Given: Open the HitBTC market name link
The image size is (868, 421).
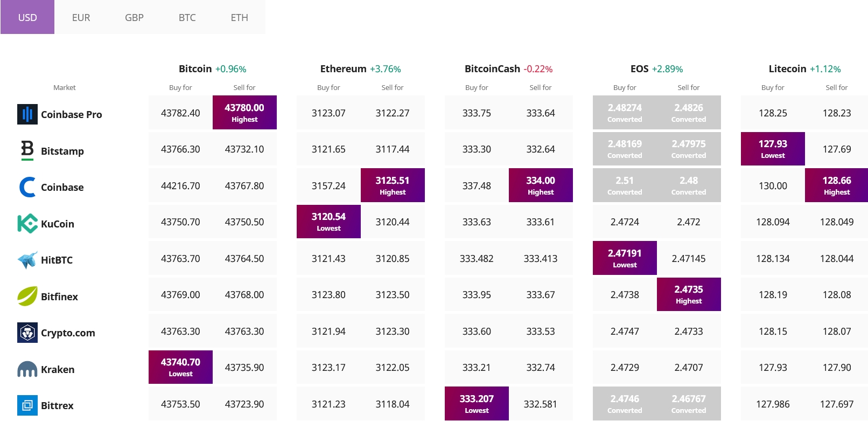Looking at the screenshot, I should coord(57,260).
